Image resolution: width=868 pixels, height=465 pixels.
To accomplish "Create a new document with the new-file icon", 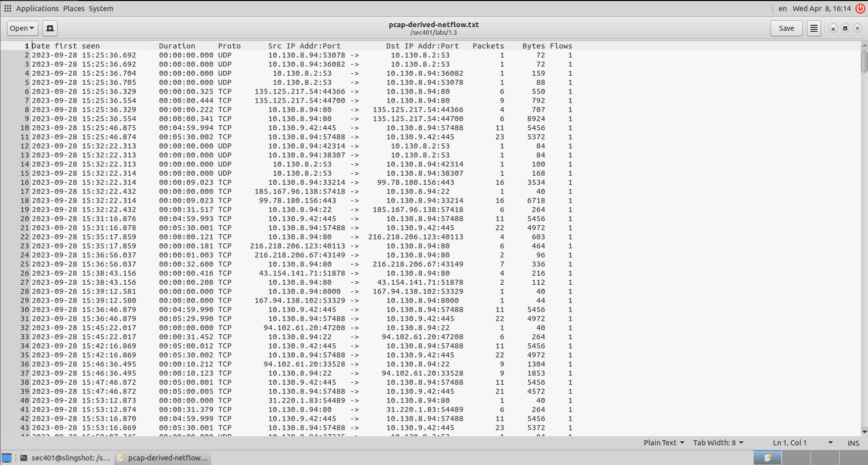I will coord(49,28).
